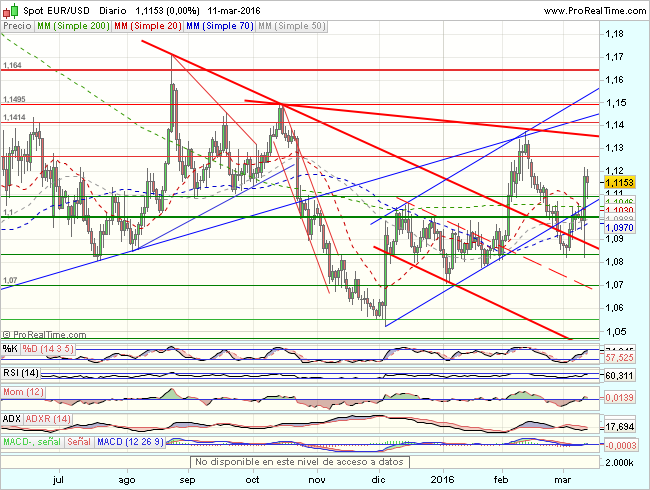Select the MM (Simple 70) label
Screen dimensions: 650x490
click(x=219, y=26)
